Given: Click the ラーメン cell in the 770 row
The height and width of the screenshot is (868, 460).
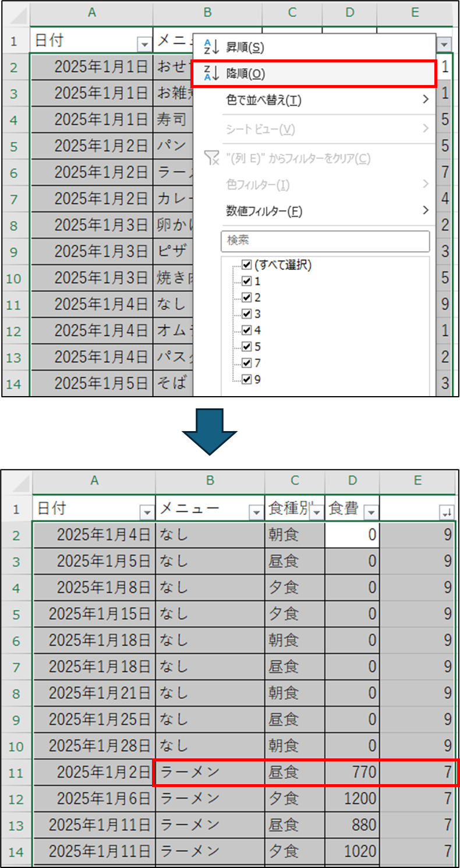Looking at the screenshot, I should pos(210,772).
